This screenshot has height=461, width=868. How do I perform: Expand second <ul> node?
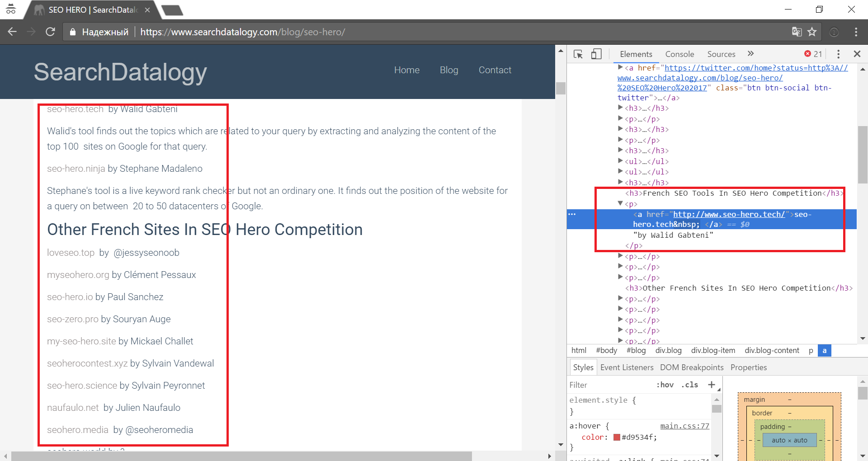621,171
